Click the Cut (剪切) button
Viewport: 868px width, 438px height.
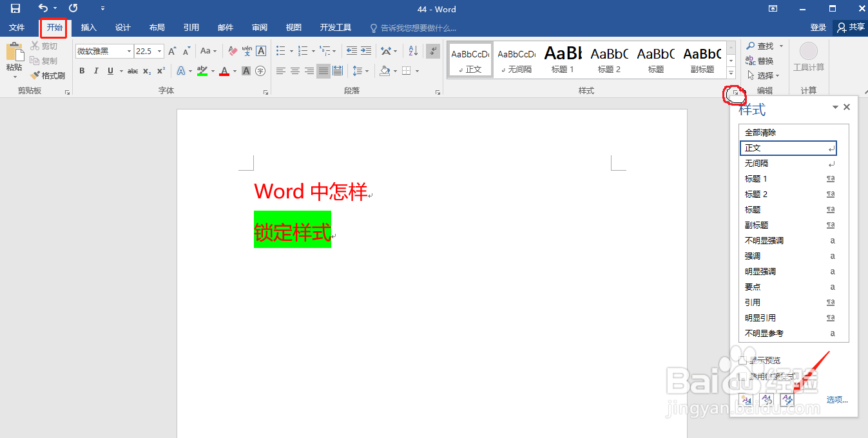[x=44, y=46]
